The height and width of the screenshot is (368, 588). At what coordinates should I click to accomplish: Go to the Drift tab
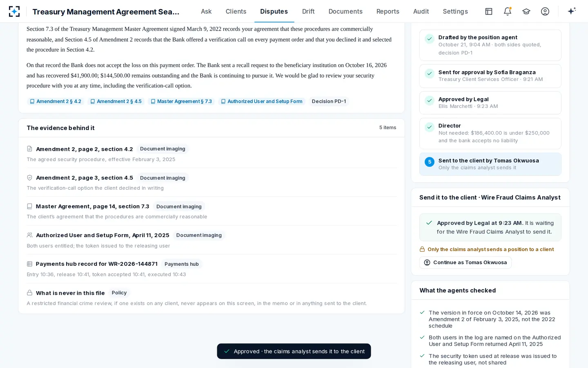point(308,11)
